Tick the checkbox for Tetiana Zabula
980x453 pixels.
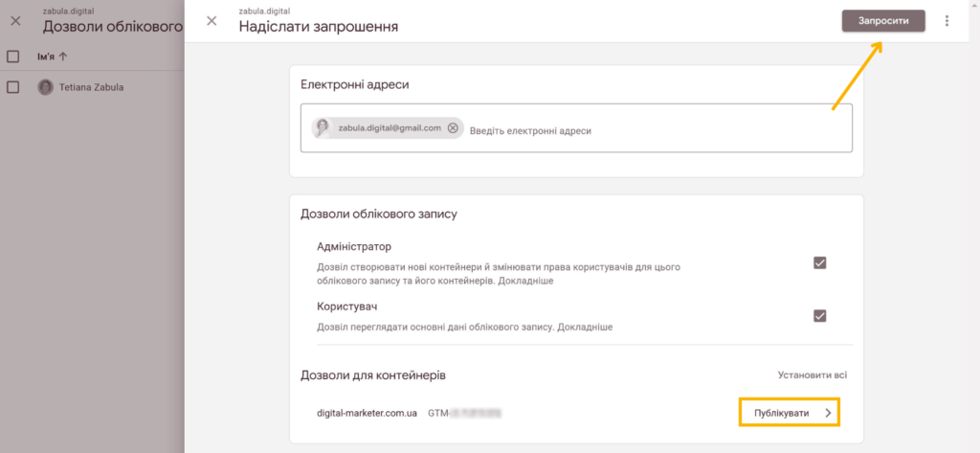(x=13, y=87)
